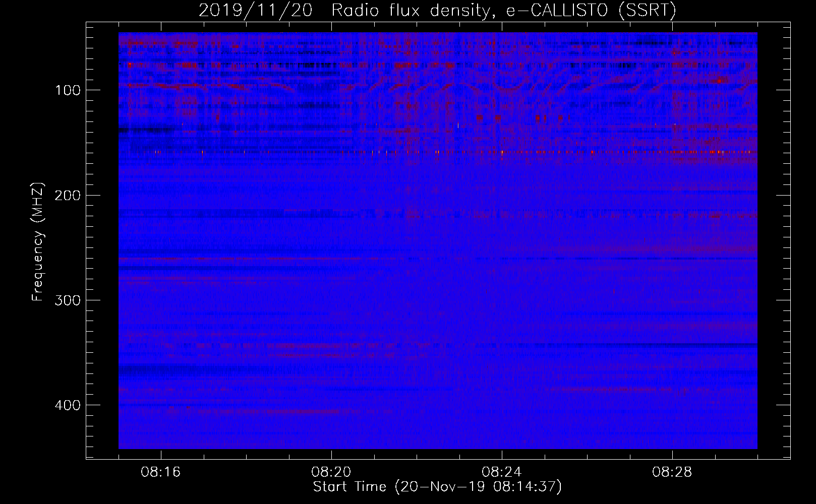Click the plot title 'Radio flux density, e-CALLISTO (SSRT)'

(503, 11)
